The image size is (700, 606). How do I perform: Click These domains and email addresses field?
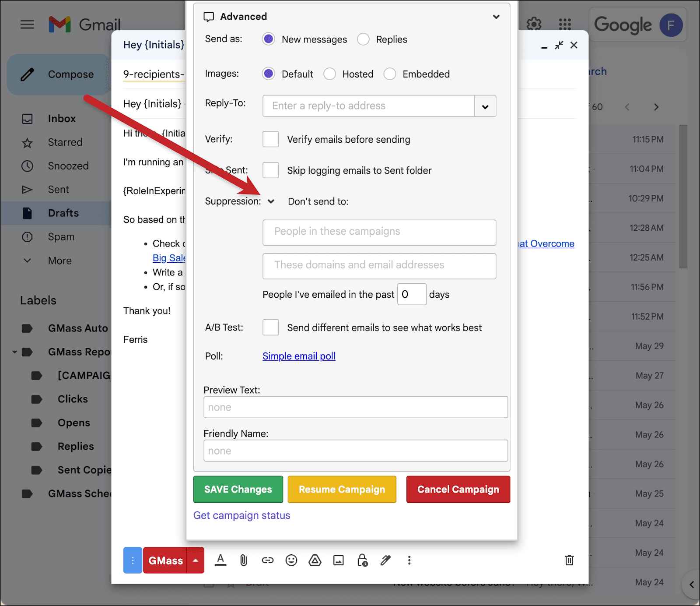(x=379, y=266)
